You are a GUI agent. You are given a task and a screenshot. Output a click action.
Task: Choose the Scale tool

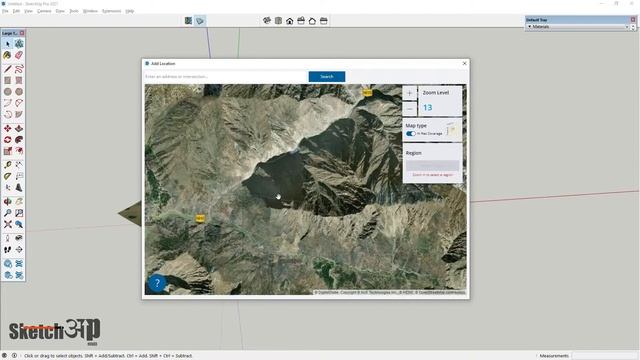coord(7,151)
